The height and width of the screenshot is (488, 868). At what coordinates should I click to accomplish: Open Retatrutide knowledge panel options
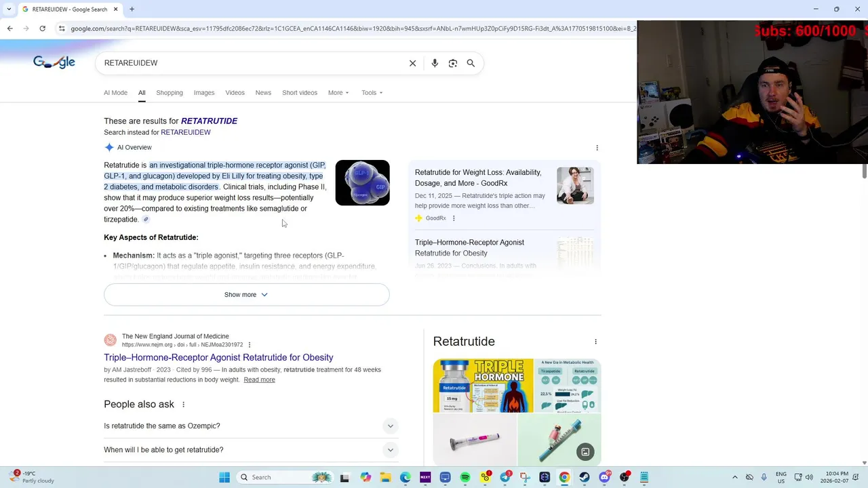coord(595,342)
